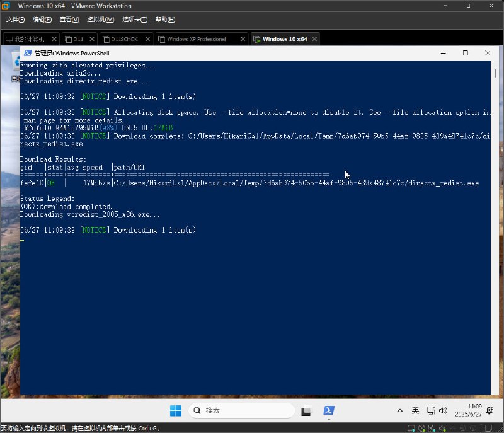Click the PowerShell icon in window title bar

tap(28, 53)
